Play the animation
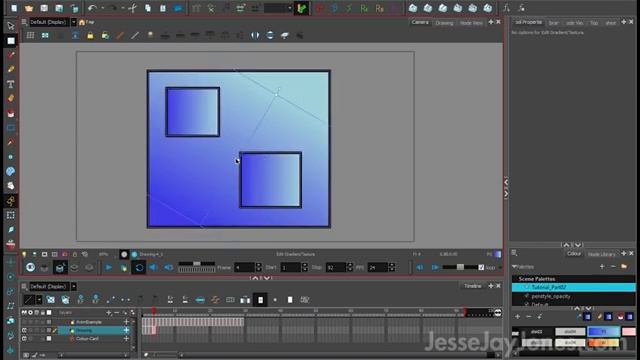Screen dimensions: 640x360 109,267
